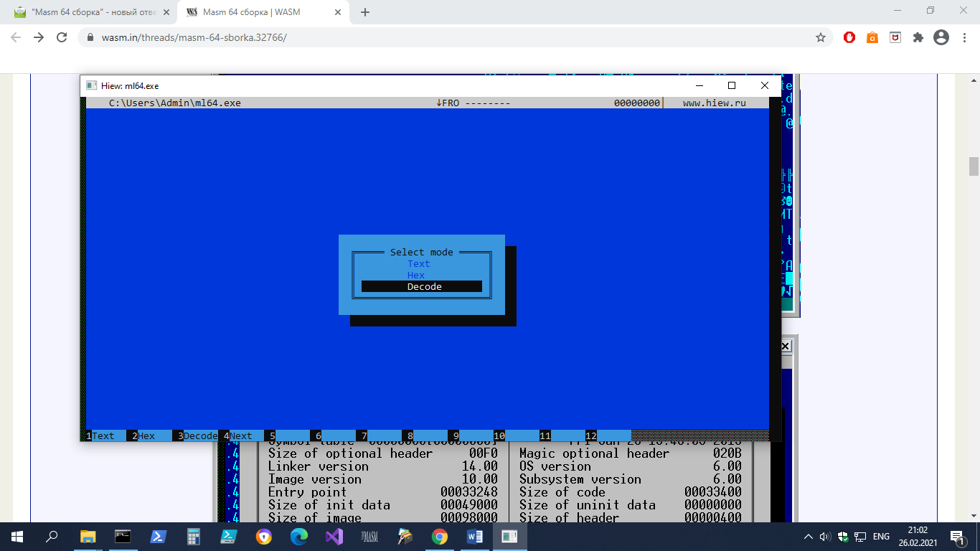The image size is (980, 551).
Task: Reload the page in the browser
Action: click(x=62, y=37)
